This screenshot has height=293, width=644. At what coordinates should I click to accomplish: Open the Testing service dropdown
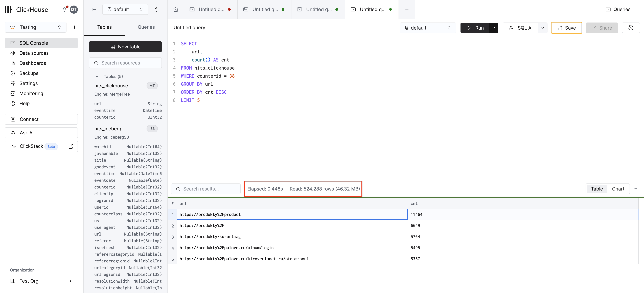coord(35,27)
